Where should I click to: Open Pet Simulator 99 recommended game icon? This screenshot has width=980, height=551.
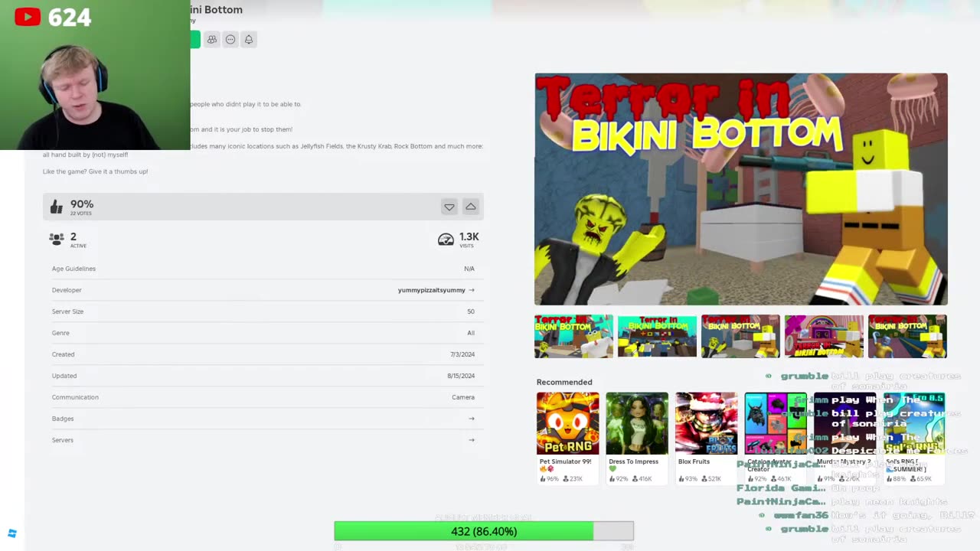[x=568, y=423]
